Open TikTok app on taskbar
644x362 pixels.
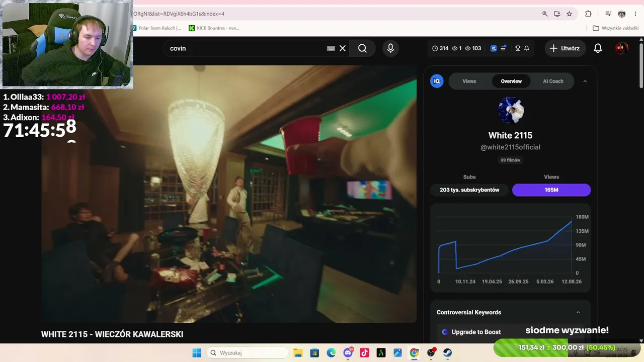point(364,353)
